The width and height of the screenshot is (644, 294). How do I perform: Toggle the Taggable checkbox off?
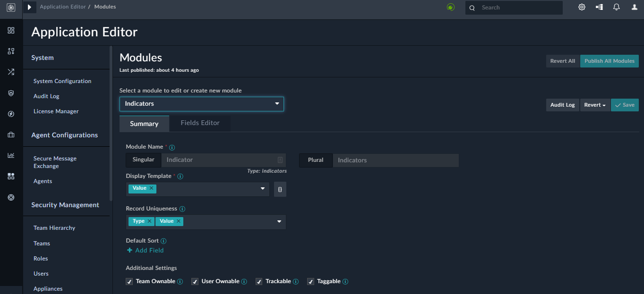pos(310,281)
